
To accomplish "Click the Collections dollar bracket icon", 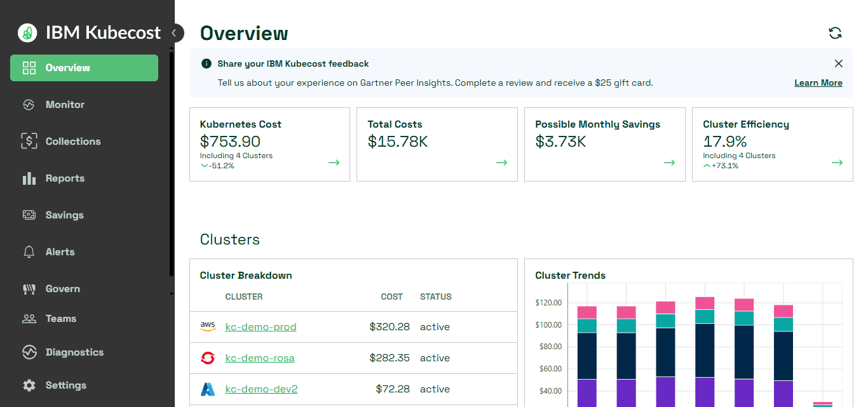I will [29, 142].
